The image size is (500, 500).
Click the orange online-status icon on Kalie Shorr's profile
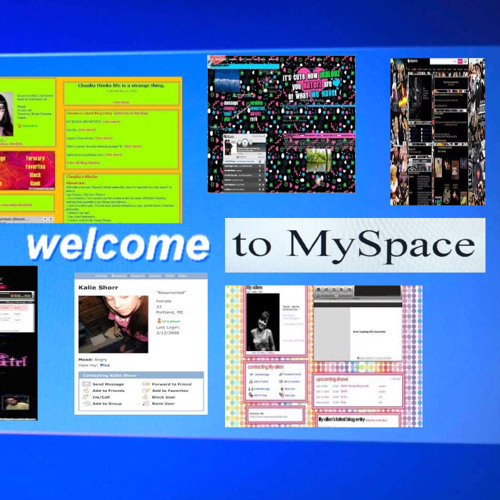[x=159, y=321]
